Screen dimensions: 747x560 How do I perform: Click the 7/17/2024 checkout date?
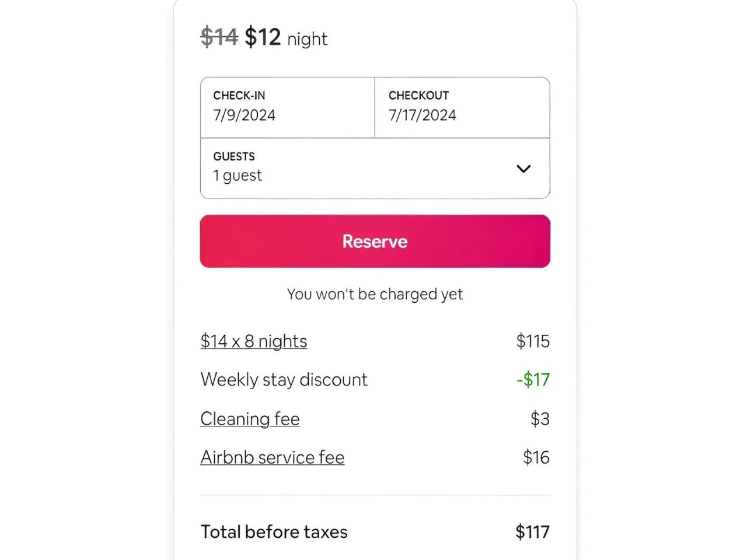coord(422,115)
